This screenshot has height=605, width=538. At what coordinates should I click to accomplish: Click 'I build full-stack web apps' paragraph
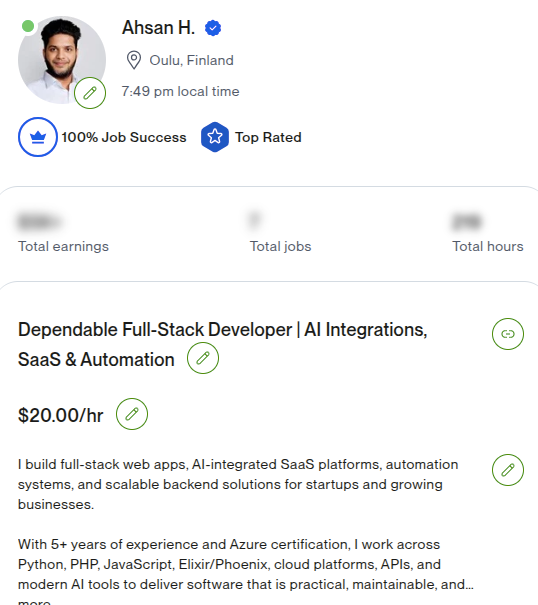238,484
